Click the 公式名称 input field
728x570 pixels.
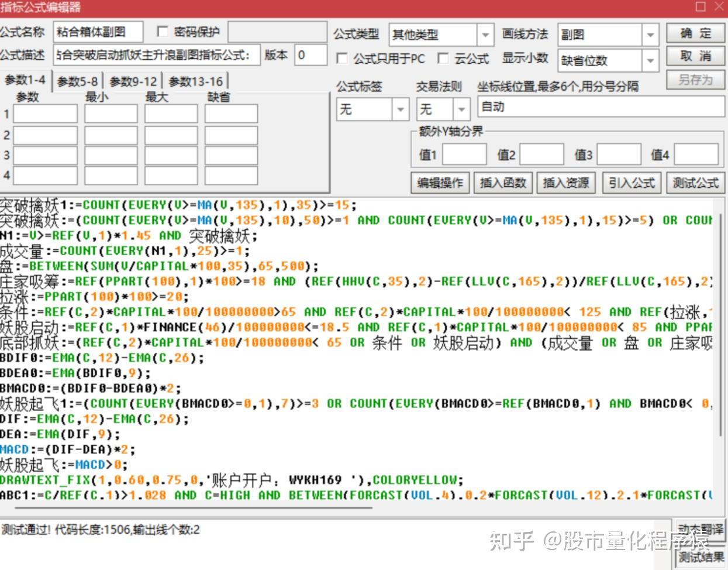[98, 33]
